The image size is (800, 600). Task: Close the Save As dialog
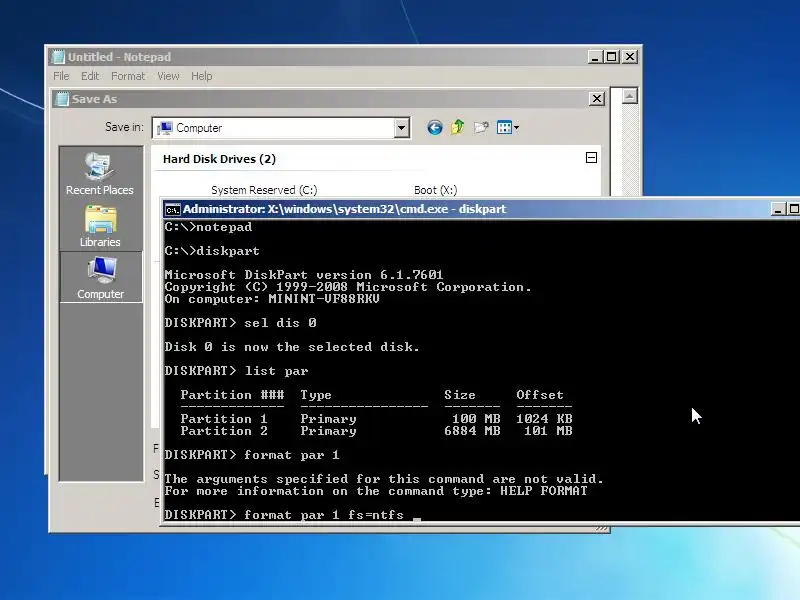point(597,98)
